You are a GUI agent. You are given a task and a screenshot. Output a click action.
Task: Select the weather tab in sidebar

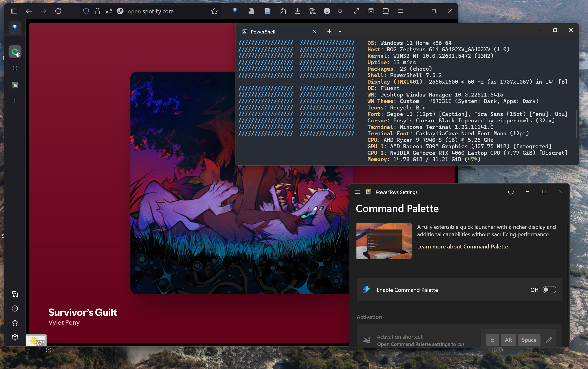[x=15, y=85]
